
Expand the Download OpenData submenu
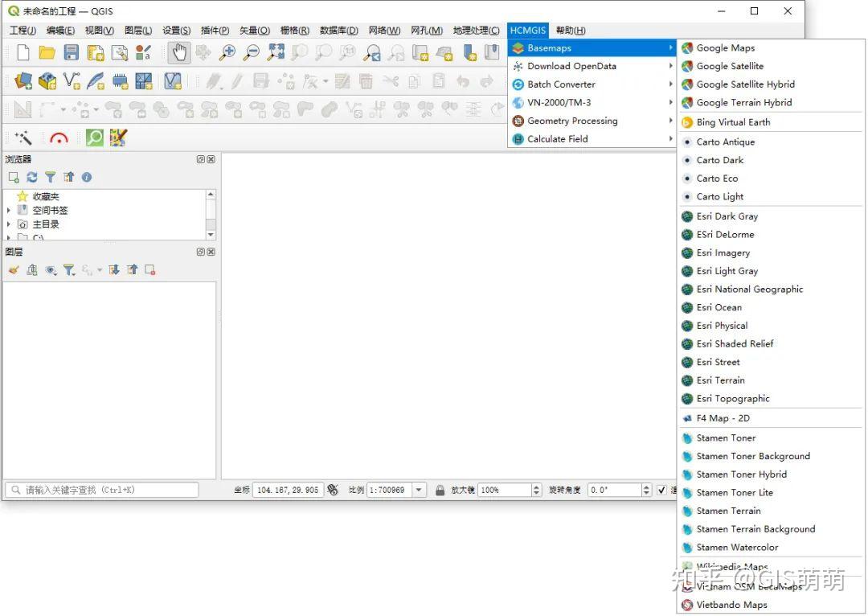click(592, 66)
